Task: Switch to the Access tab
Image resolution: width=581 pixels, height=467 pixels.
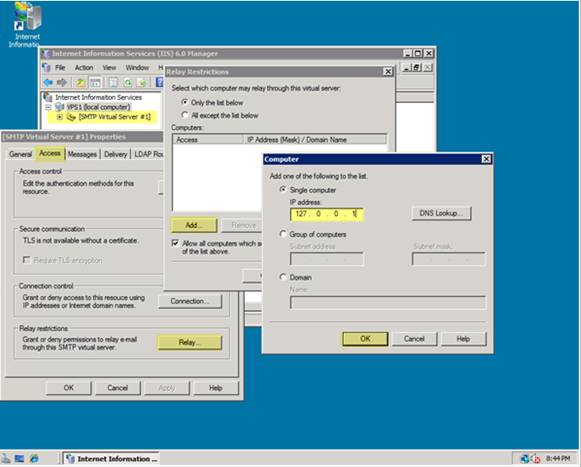Action: click(x=50, y=153)
